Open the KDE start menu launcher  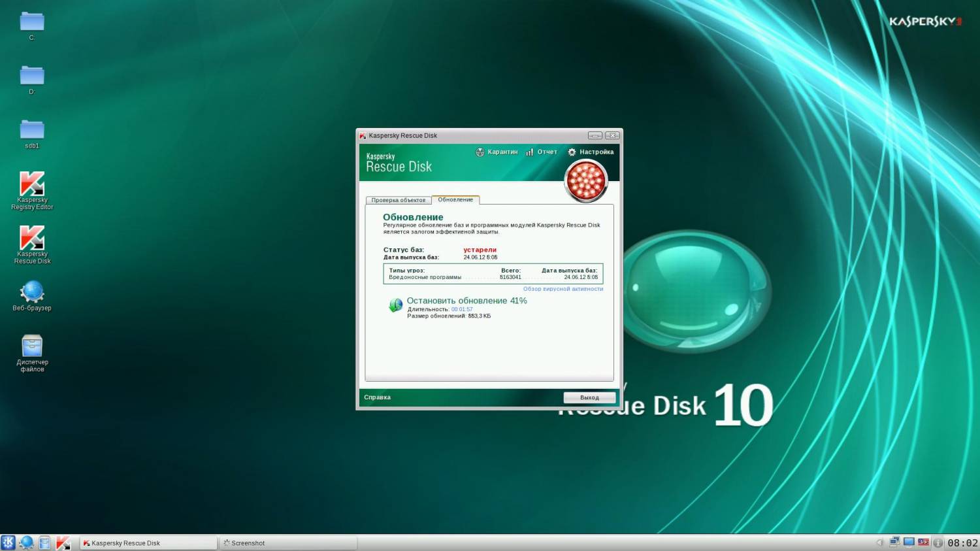point(8,543)
